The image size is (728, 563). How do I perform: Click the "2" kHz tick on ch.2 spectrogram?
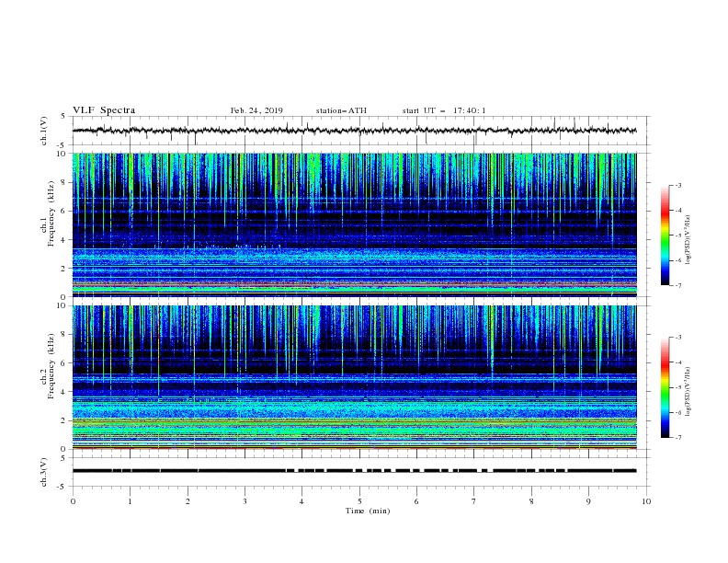click(x=63, y=420)
